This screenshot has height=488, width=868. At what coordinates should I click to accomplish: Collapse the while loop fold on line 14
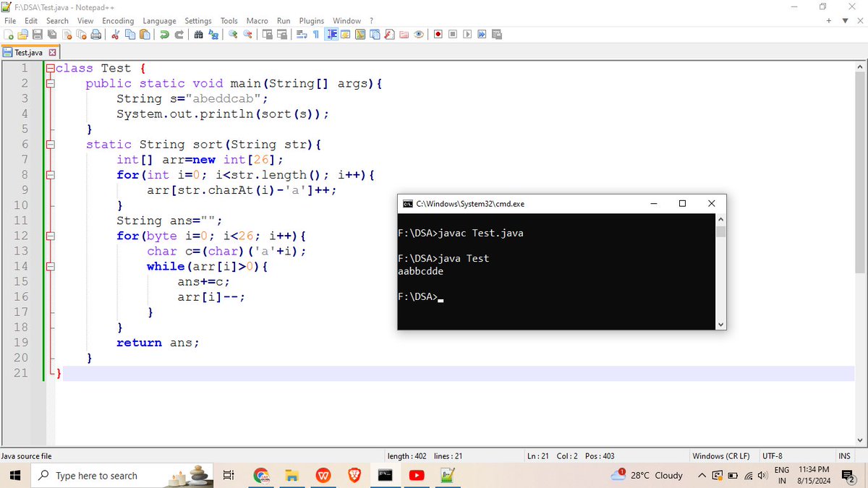[50, 266]
